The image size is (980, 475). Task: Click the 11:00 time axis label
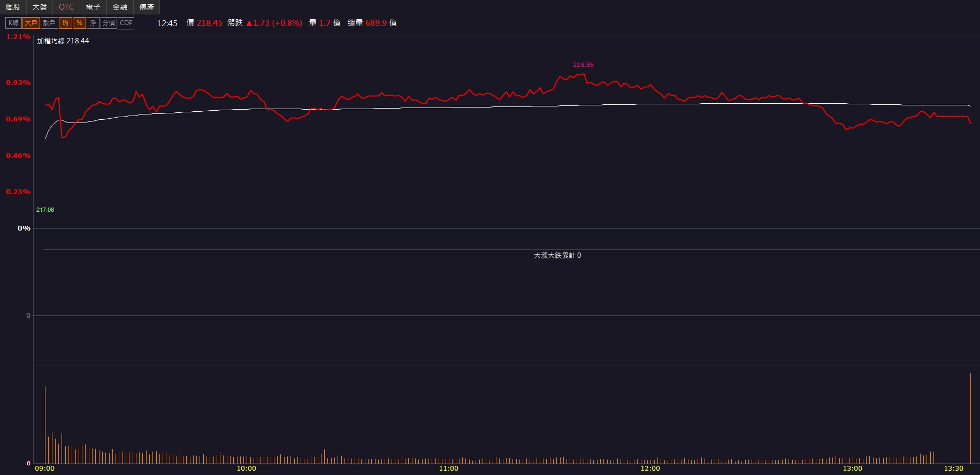click(448, 469)
